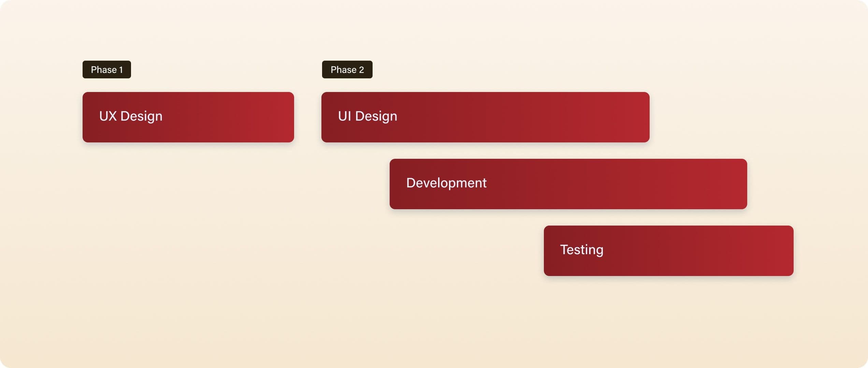
Task: Click the "UX Design" text label
Action: click(131, 116)
